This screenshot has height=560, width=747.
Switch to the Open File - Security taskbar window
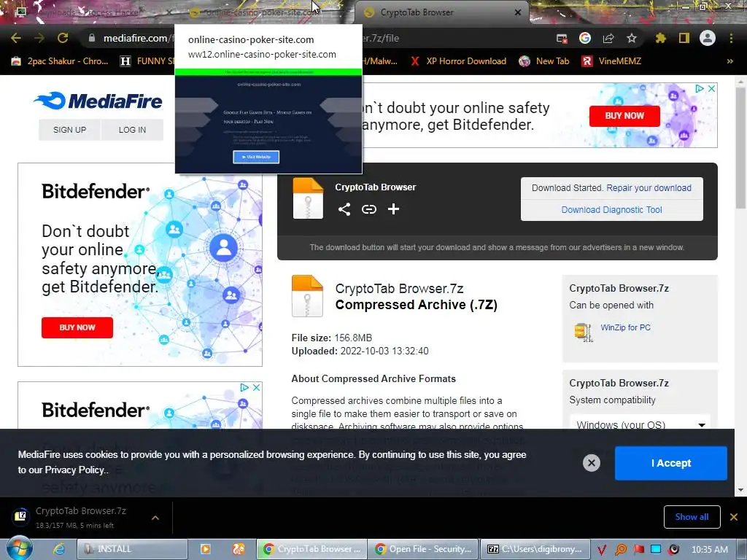pos(422,549)
